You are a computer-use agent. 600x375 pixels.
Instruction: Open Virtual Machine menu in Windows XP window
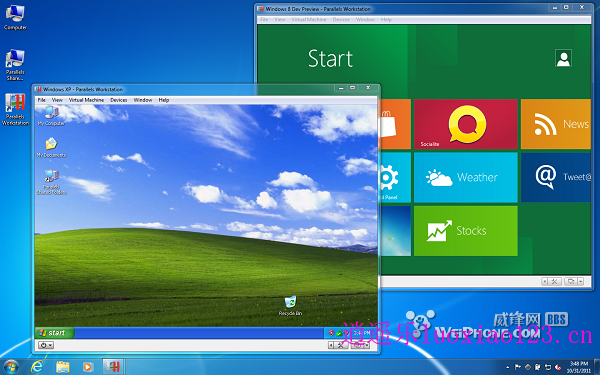[86, 100]
